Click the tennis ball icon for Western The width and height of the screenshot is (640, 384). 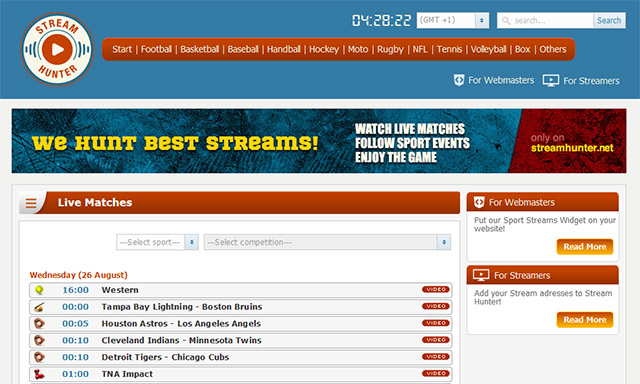click(39, 290)
